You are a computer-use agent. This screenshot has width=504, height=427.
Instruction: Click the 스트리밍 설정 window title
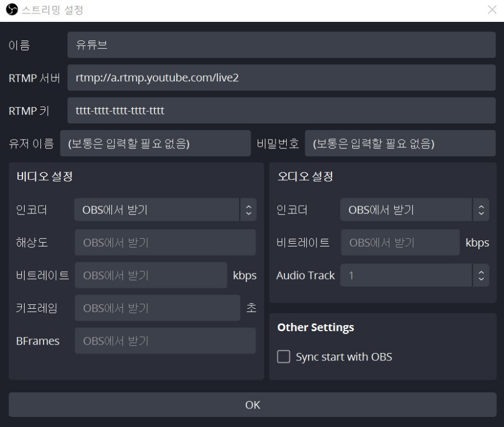(x=53, y=10)
